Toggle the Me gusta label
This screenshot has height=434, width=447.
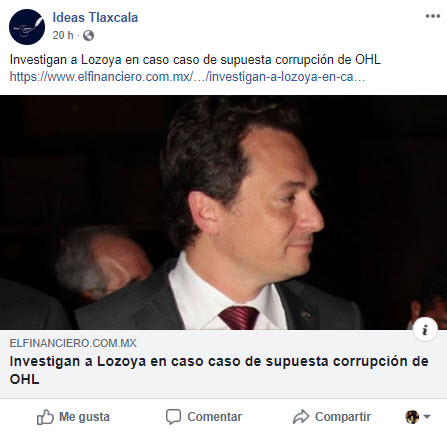(x=84, y=417)
